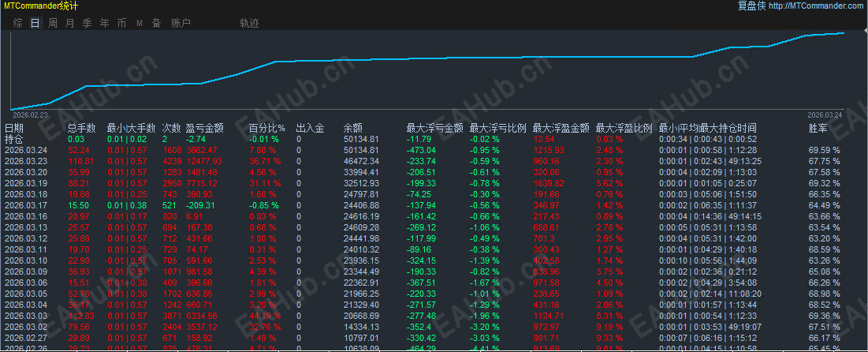The height and width of the screenshot is (352, 868).
Task: Select the 2026.03.12 date row
Action: (x=28, y=239)
